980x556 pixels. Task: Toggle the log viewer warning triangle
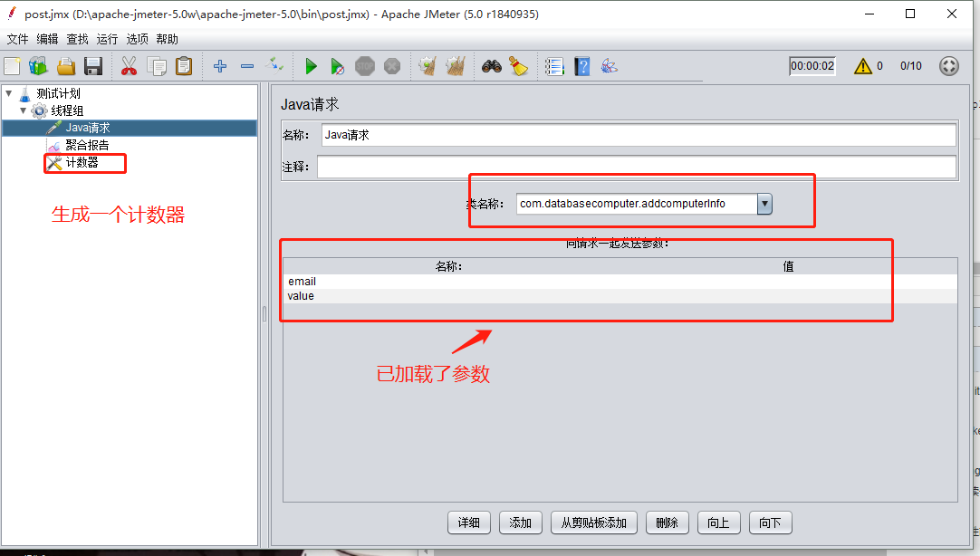pyautogui.click(x=862, y=66)
